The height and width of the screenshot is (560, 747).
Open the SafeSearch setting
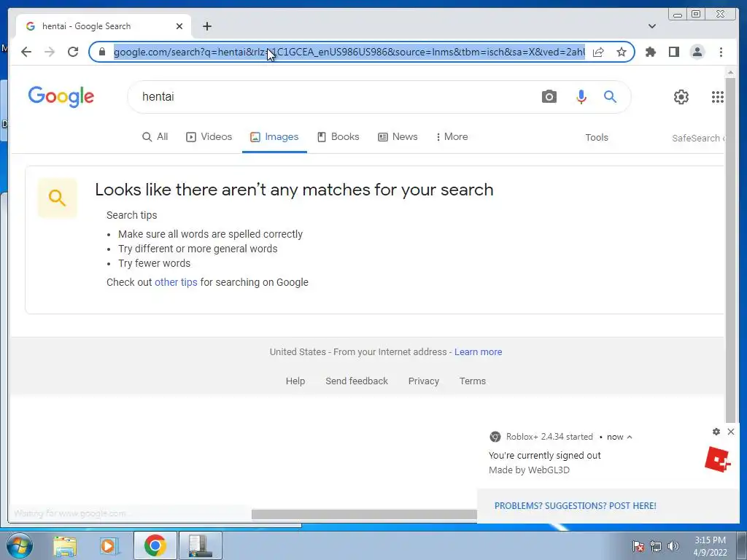coord(698,138)
